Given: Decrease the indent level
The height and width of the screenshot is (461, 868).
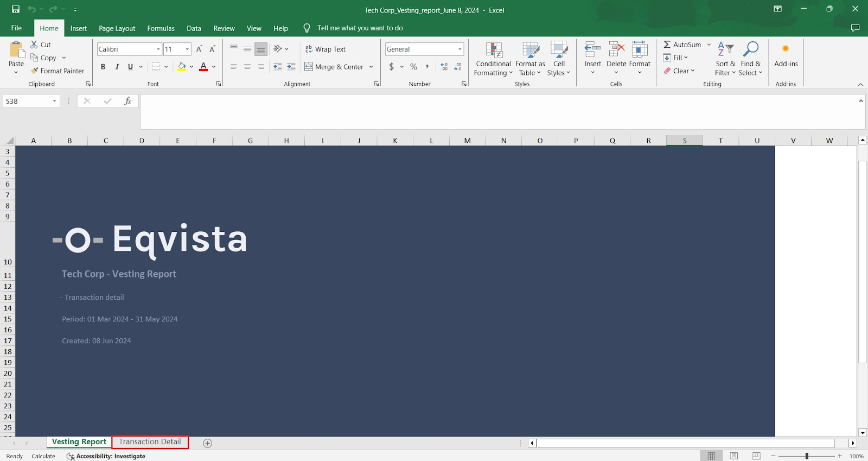Looking at the screenshot, I should (278, 66).
